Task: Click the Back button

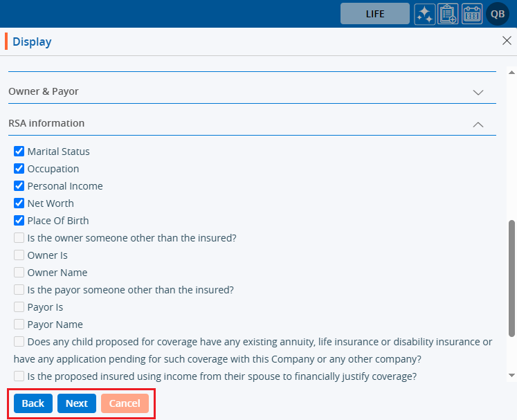Action: pyautogui.click(x=33, y=403)
